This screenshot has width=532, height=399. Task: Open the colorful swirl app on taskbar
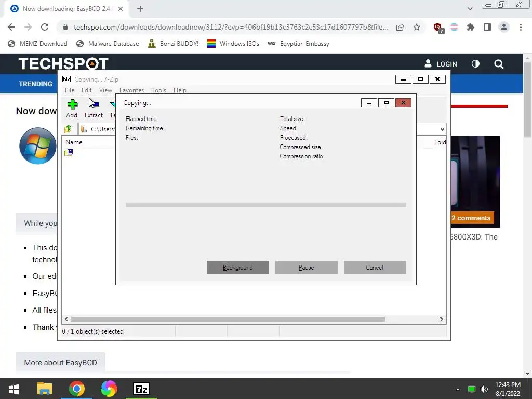[x=109, y=389]
